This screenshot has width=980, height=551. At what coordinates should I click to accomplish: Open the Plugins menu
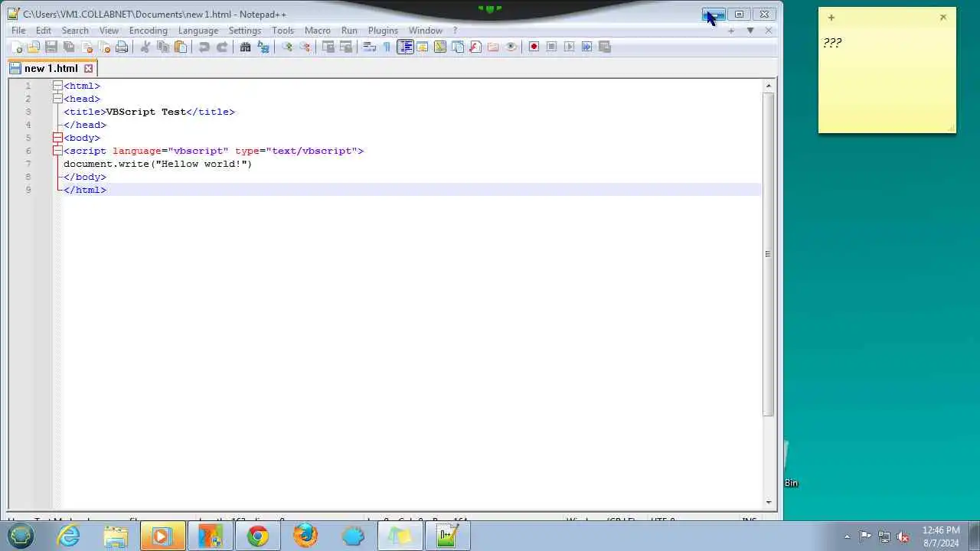click(x=383, y=31)
